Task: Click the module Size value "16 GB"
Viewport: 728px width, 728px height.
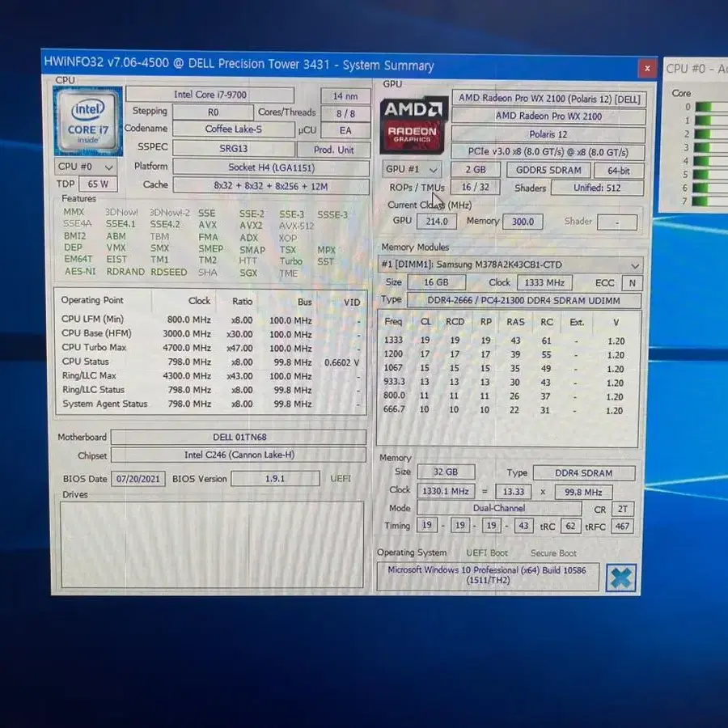Action: pos(436,282)
